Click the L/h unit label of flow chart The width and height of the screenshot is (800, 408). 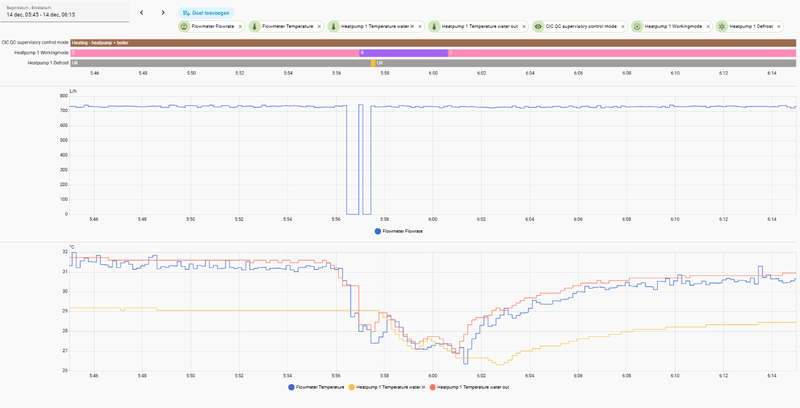click(x=73, y=91)
